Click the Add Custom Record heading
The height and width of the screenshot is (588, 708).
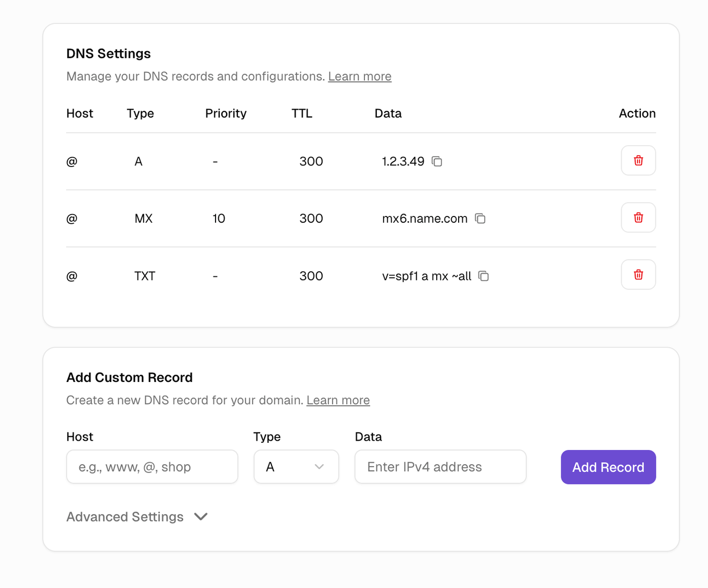click(129, 377)
